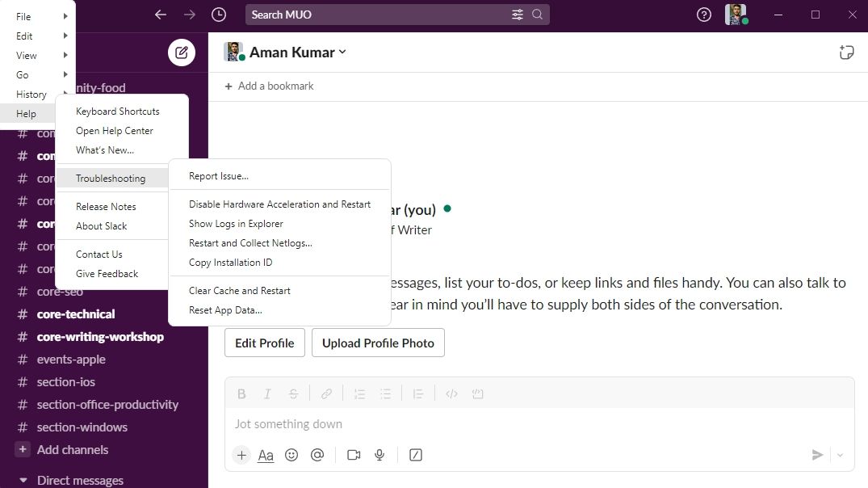Open the history clock icon
The image size is (868, 488).
219,15
